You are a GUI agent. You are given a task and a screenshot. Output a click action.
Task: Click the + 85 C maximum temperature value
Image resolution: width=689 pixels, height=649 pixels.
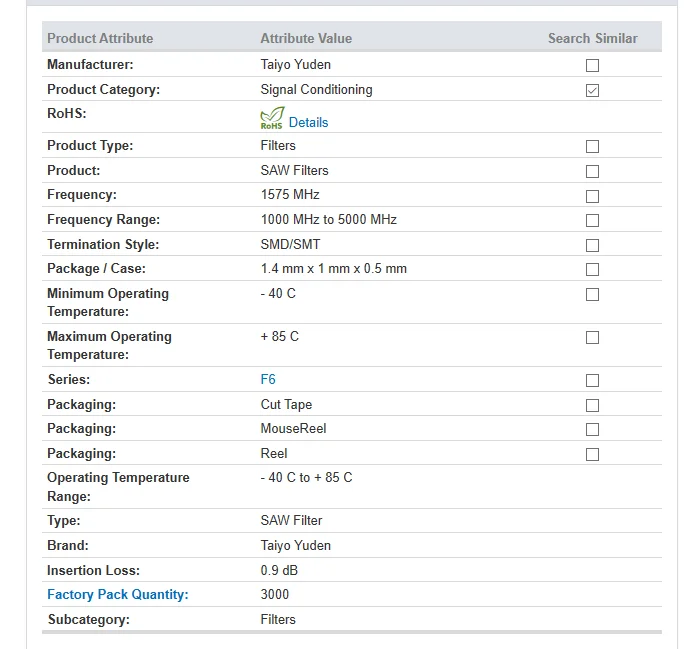click(279, 337)
